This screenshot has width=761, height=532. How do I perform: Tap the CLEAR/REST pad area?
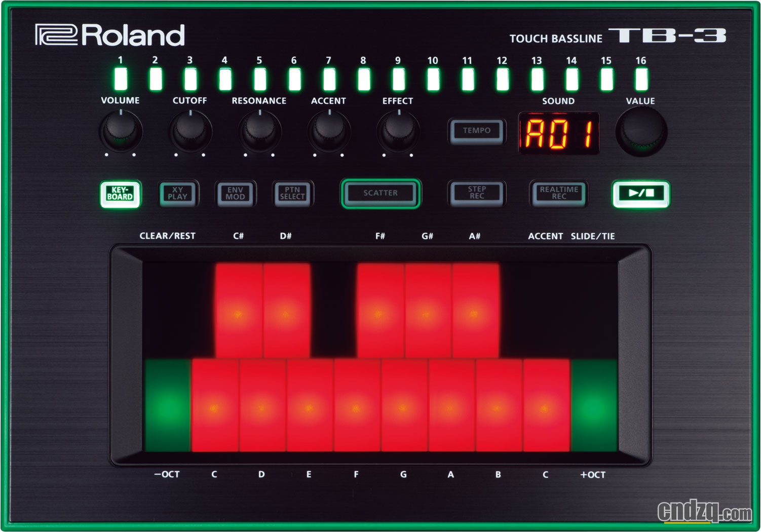[x=168, y=310]
